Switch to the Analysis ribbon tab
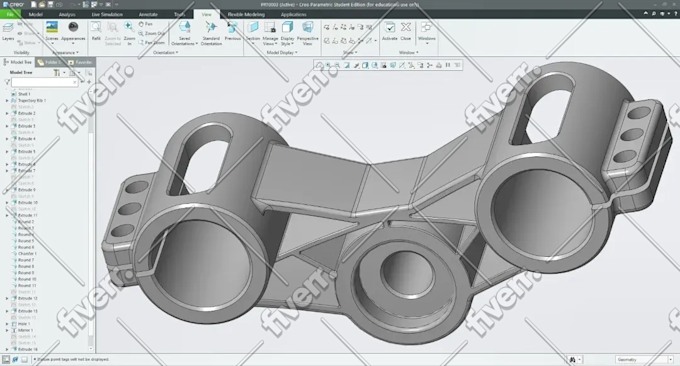 coord(67,14)
